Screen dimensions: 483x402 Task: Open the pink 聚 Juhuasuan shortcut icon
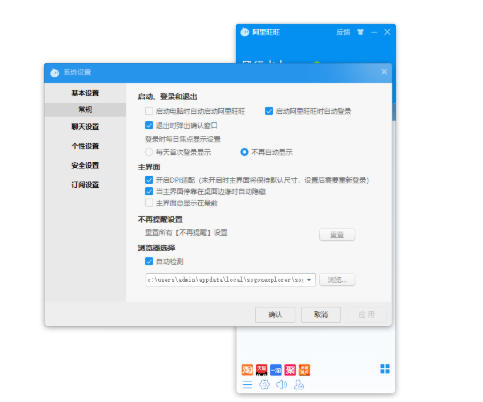click(x=290, y=370)
